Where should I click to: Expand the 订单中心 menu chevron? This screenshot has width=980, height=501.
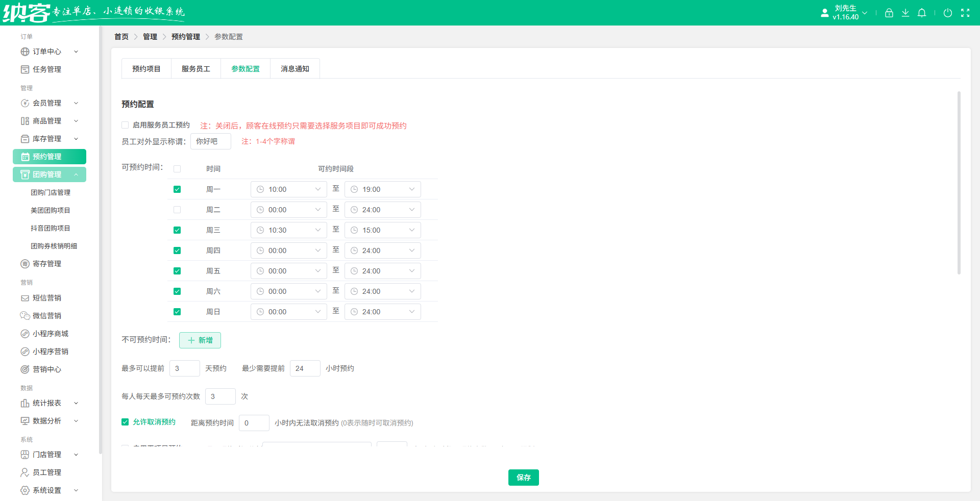pos(76,52)
